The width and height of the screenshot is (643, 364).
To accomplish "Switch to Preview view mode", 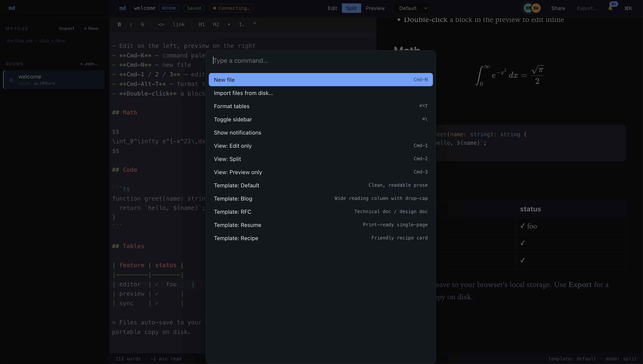I will coord(375,8).
